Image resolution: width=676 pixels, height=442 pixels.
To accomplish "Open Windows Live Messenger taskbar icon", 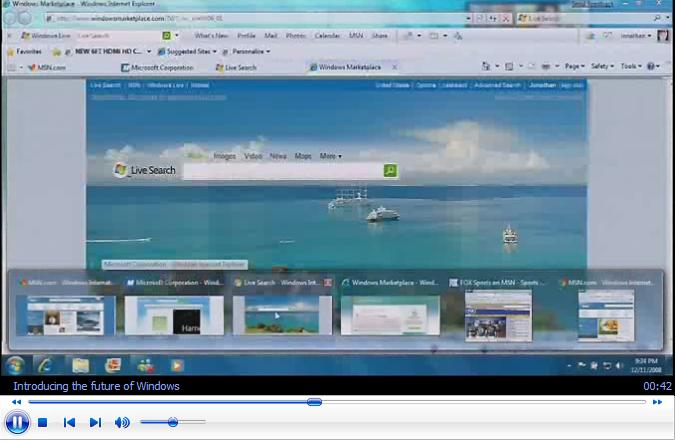I will [x=146, y=366].
